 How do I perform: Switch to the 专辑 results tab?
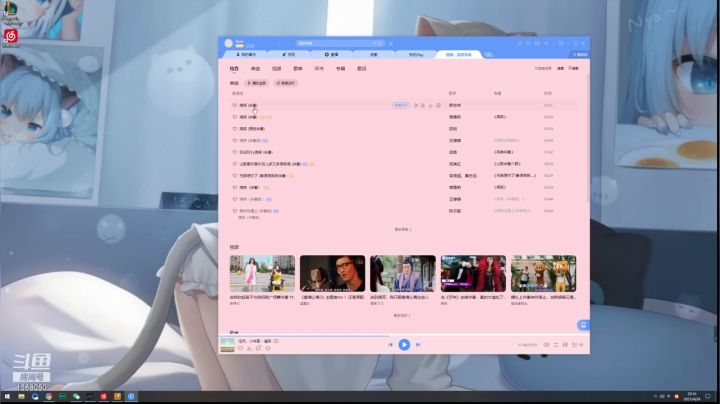pos(340,68)
